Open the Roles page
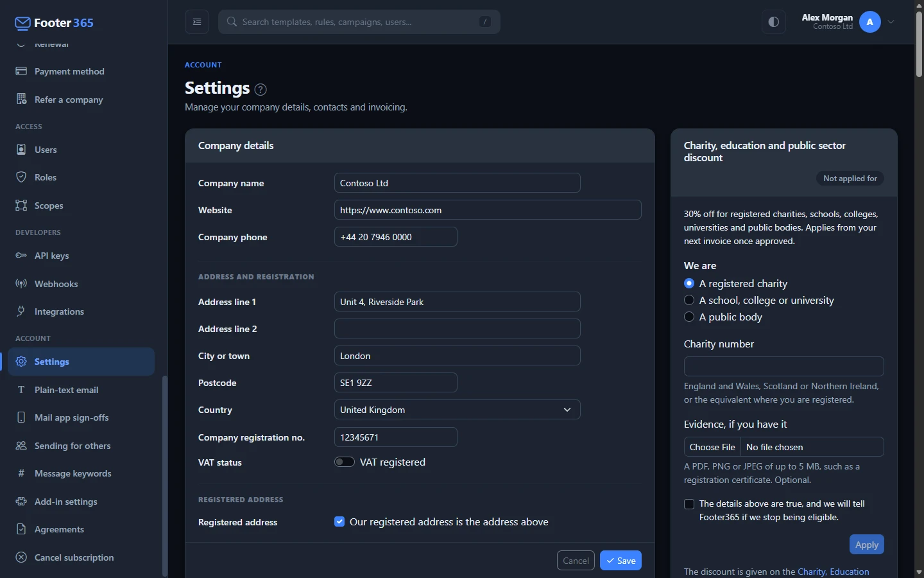 tap(81, 177)
